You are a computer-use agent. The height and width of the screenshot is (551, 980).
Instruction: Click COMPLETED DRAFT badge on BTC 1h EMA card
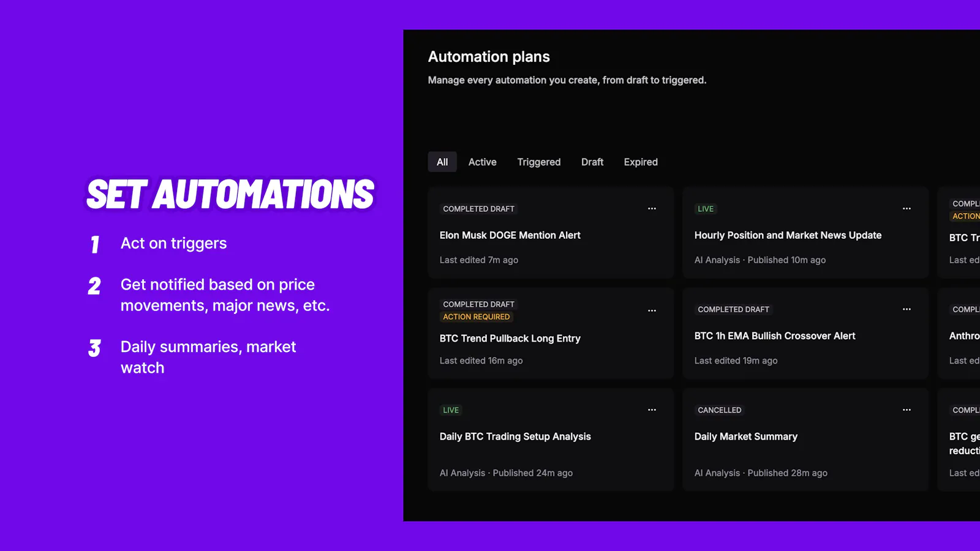[734, 309]
